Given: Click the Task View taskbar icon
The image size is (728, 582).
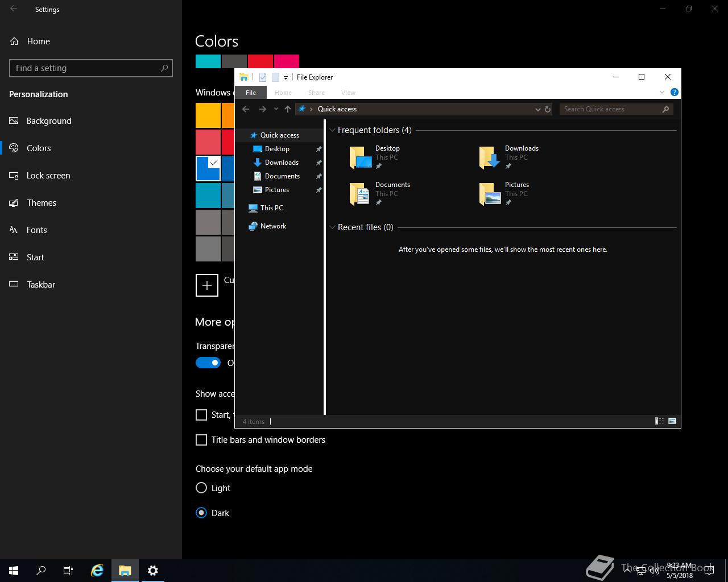Looking at the screenshot, I should pos(68,571).
